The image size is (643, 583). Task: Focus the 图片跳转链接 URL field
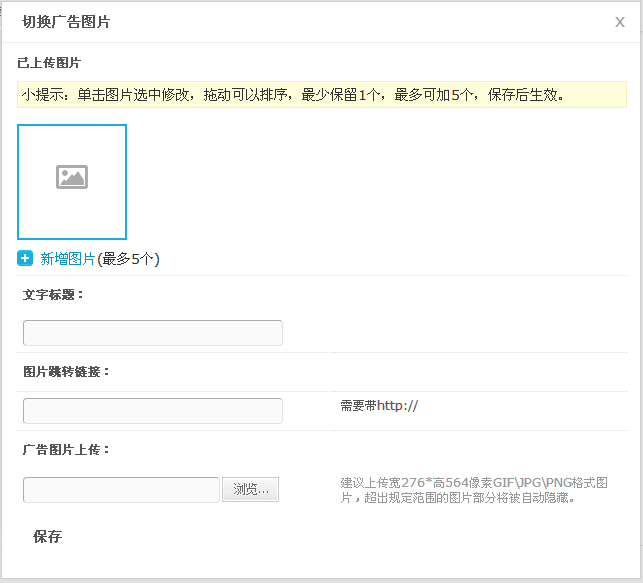(152, 411)
